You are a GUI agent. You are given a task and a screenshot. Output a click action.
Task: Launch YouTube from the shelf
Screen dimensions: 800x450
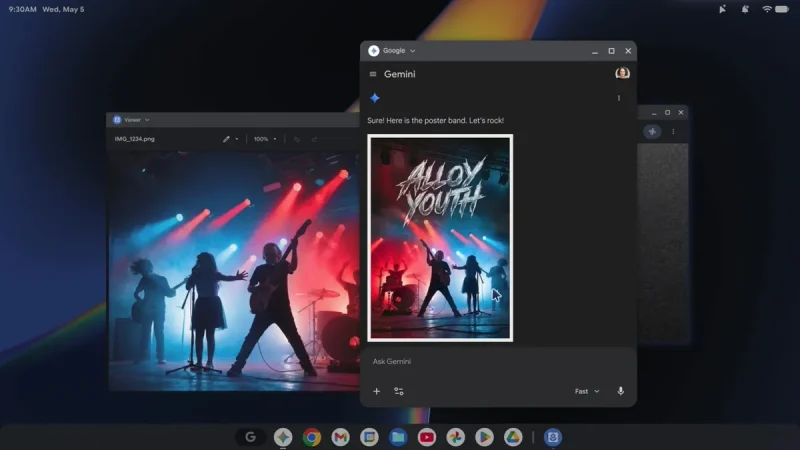(x=427, y=437)
